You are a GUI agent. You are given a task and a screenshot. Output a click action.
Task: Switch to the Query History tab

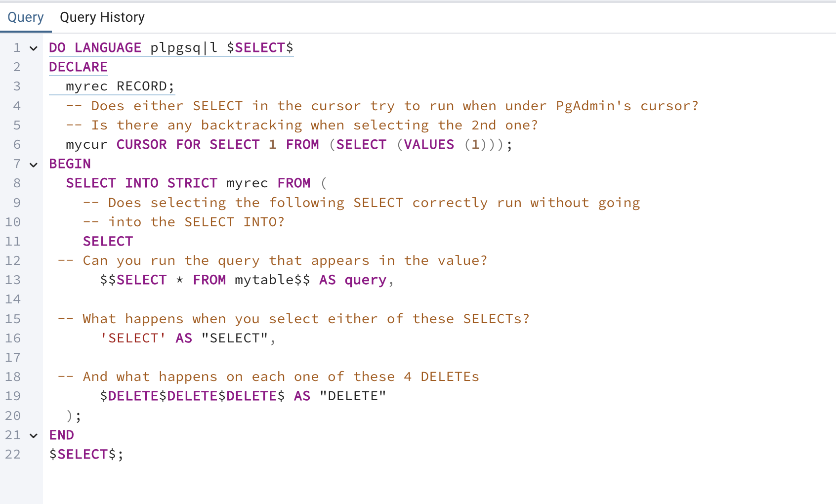(x=102, y=17)
